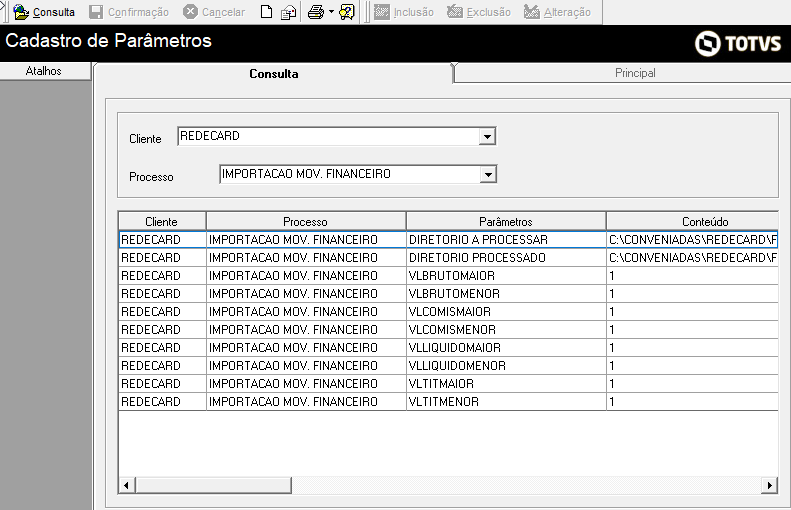Select the VLLIQUIDOMAIOR parameter cell
Image resolution: width=791 pixels, height=510 pixels.
[x=506, y=348]
